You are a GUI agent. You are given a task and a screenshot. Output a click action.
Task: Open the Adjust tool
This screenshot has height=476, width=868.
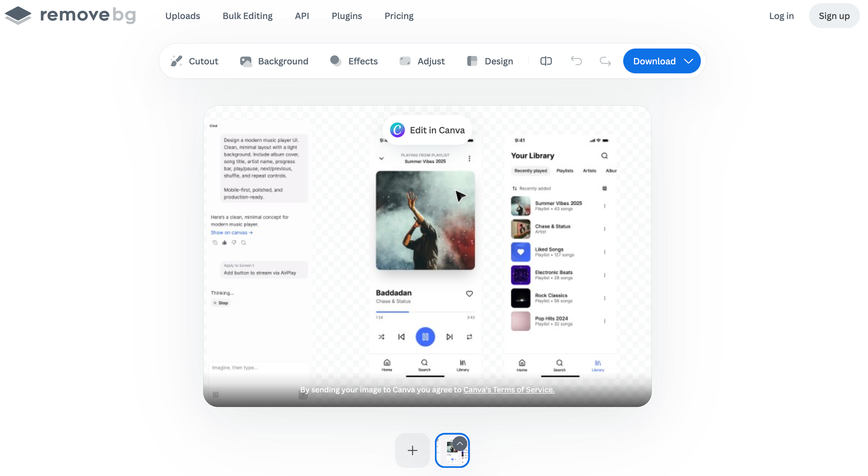[422, 61]
